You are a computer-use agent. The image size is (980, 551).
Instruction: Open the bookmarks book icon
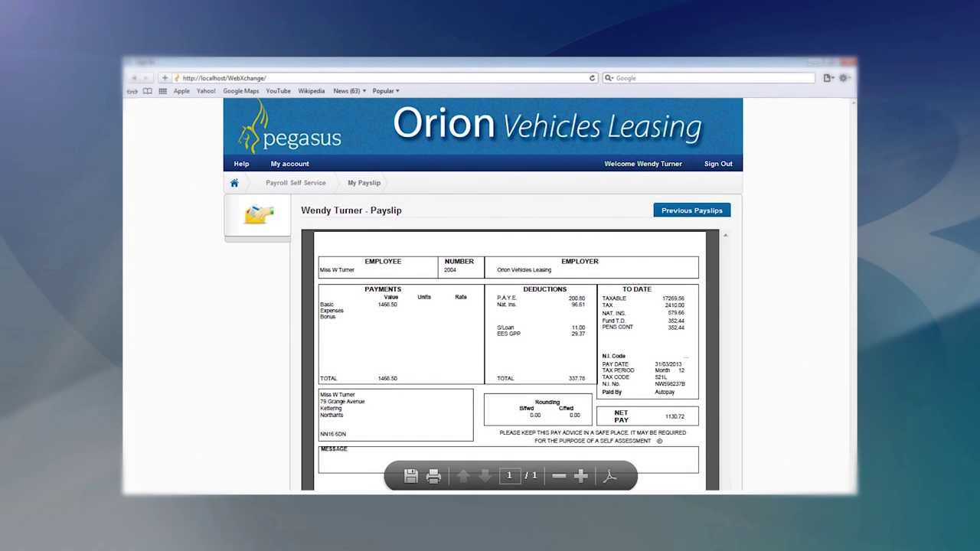(147, 91)
